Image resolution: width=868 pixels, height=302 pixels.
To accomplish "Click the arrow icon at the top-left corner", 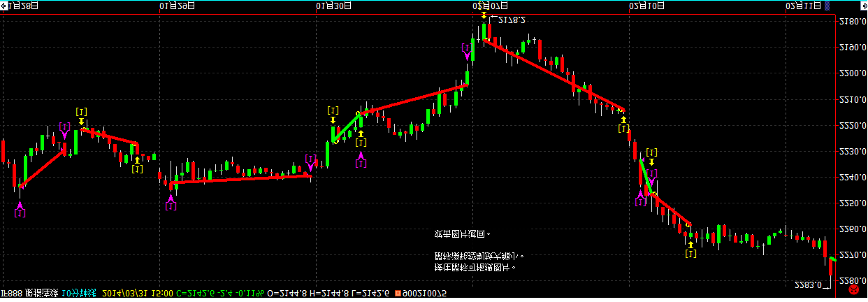I will [x=6, y=5].
